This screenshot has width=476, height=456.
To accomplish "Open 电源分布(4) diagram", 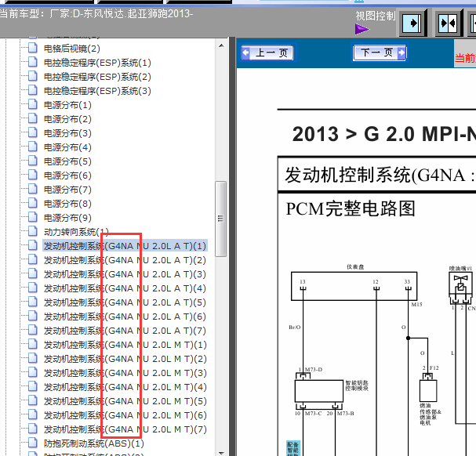I will (x=67, y=147).
